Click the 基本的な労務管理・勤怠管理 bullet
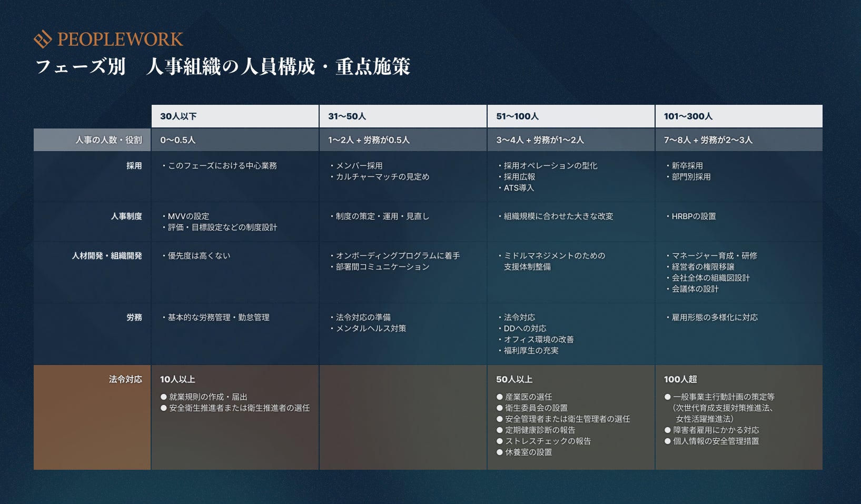861x504 pixels. [215, 318]
